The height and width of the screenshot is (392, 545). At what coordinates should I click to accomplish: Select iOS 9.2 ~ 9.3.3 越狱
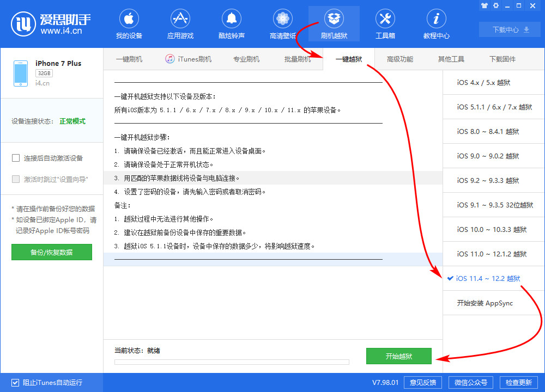point(494,181)
